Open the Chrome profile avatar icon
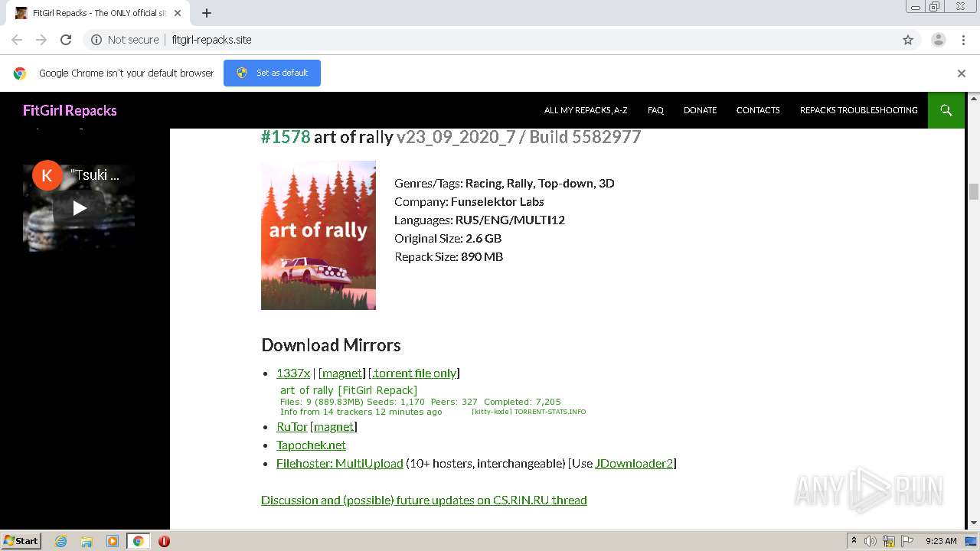The height and width of the screenshot is (551, 980). [938, 40]
